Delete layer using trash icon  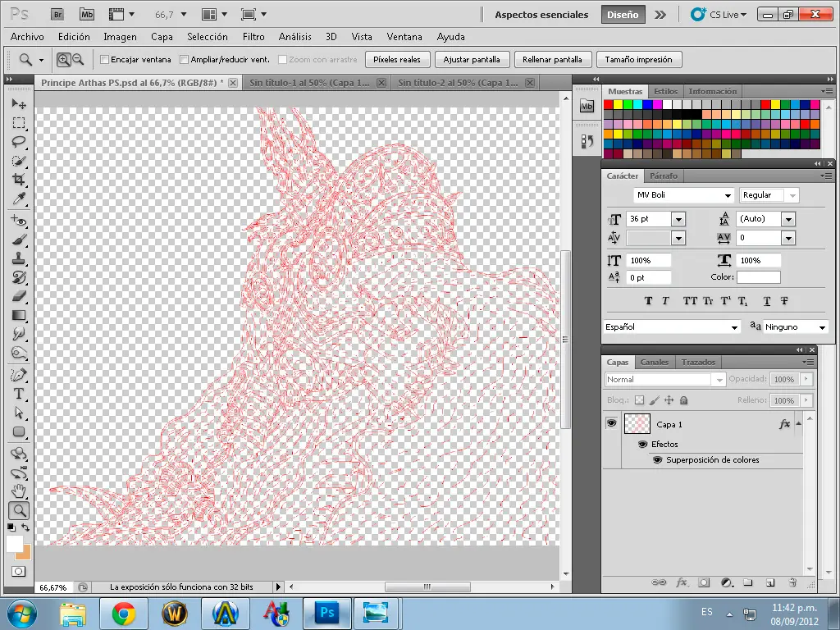pos(792,582)
